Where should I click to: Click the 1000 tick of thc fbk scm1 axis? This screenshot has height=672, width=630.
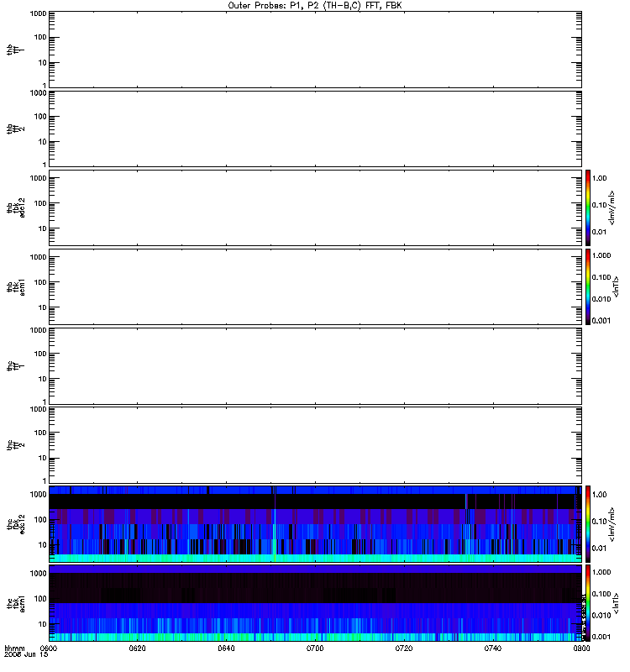38,574
